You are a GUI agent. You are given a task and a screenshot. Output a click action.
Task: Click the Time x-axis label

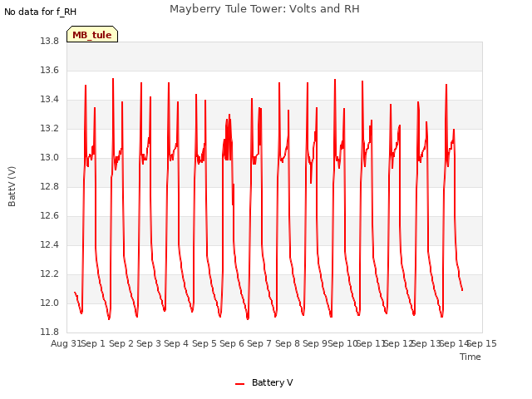tap(470, 357)
